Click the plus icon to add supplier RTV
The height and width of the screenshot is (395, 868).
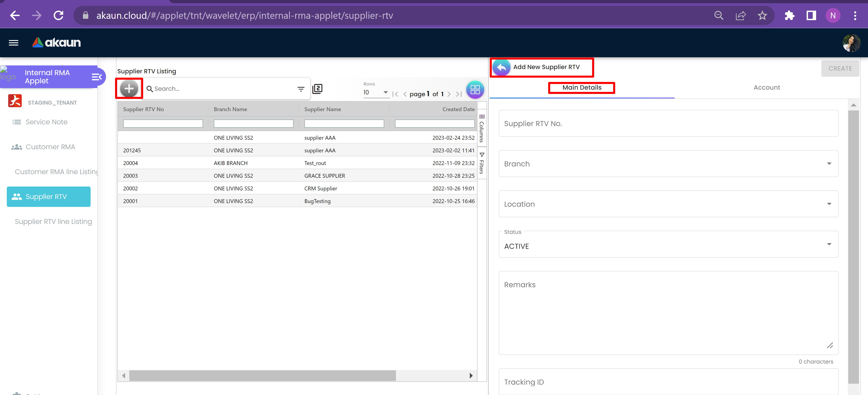[129, 89]
